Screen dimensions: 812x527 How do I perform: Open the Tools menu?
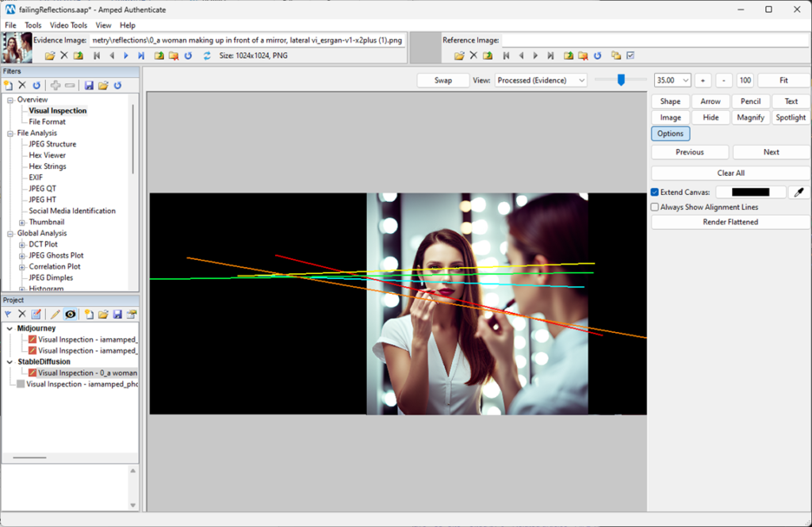[x=33, y=25]
